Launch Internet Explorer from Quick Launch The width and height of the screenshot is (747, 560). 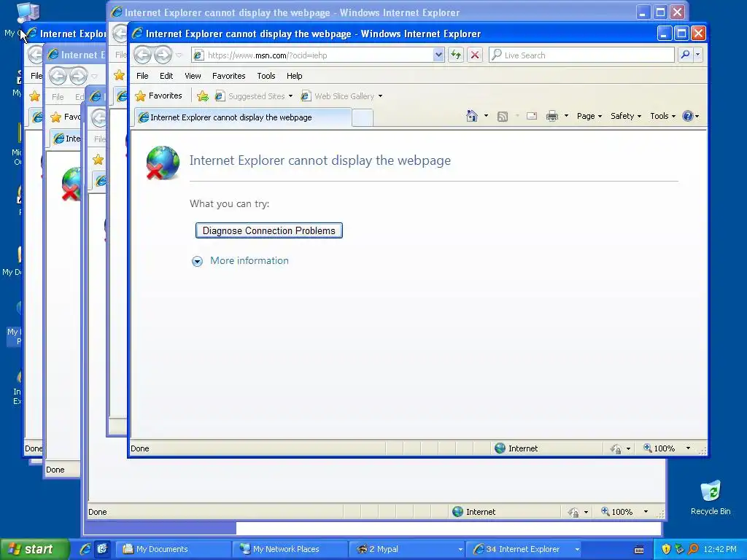tap(85, 549)
